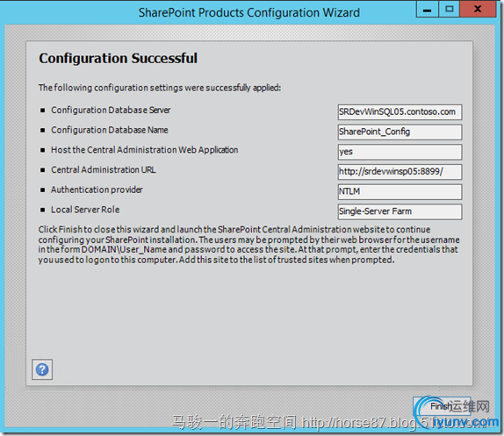Click the 'Click Finish to close this wizard' paragraph
The image size is (504, 436).
248,245
